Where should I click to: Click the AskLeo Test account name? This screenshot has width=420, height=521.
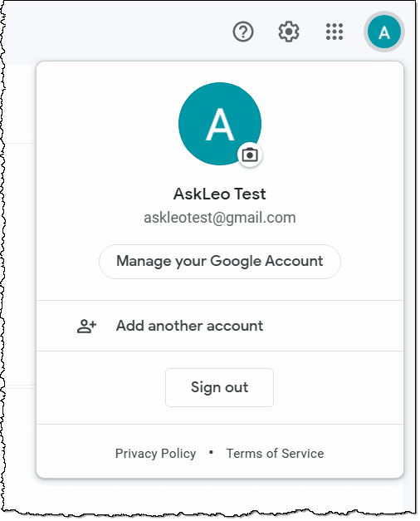tap(219, 194)
